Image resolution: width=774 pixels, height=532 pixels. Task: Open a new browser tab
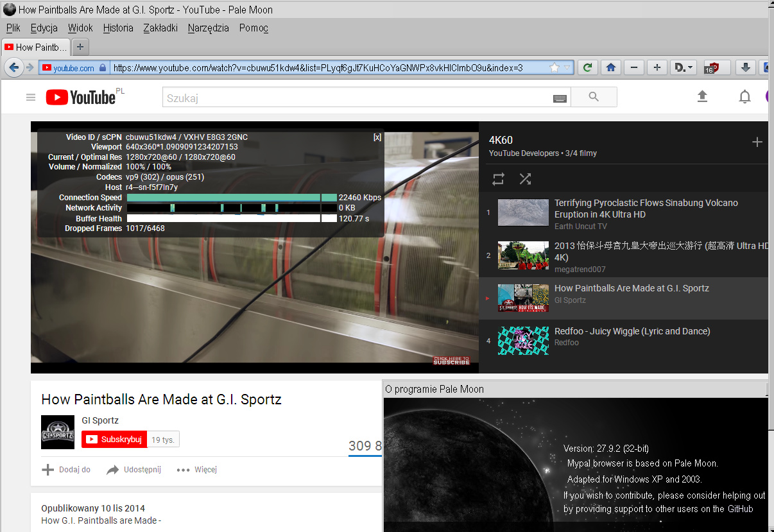tap(80, 47)
